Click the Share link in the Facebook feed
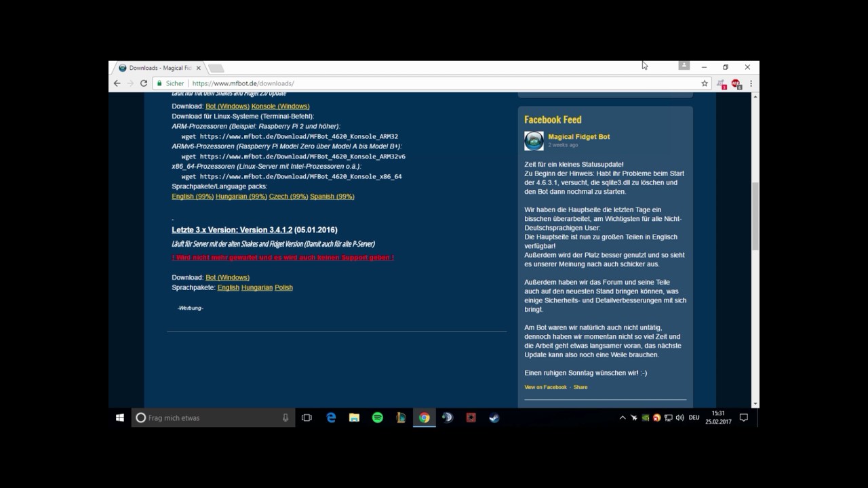The image size is (868, 488). (580, 387)
